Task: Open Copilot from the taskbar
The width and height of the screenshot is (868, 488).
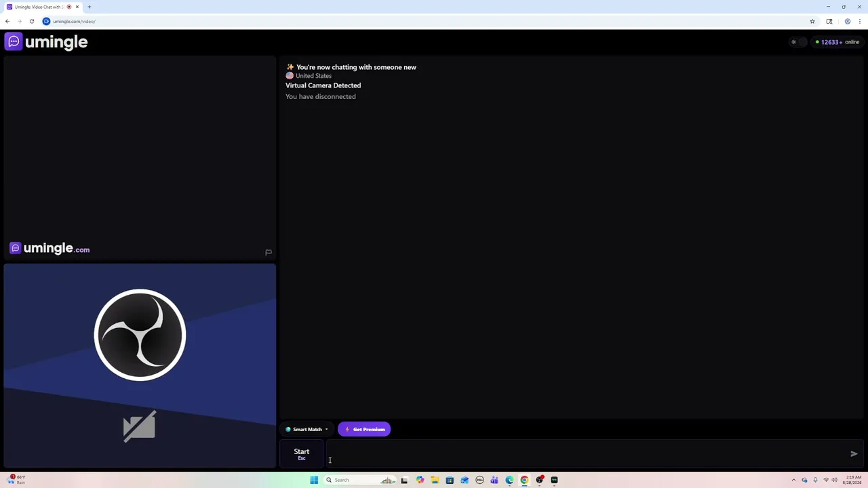Action: pos(420,480)
